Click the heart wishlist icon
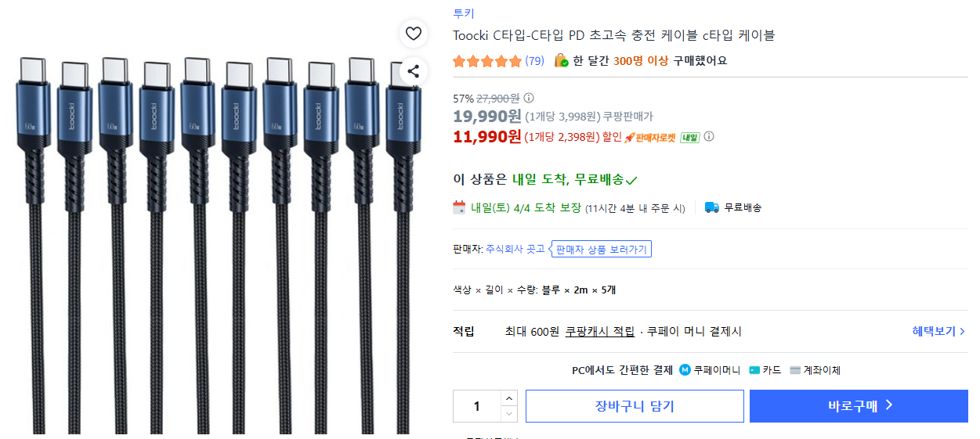The height and width of the screenshot is (439, 980). tap(414, 34)
